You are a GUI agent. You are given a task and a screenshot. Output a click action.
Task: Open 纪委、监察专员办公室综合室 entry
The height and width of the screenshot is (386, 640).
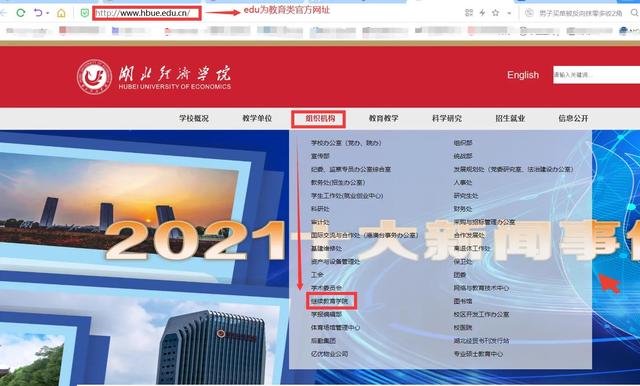(351, 169)
